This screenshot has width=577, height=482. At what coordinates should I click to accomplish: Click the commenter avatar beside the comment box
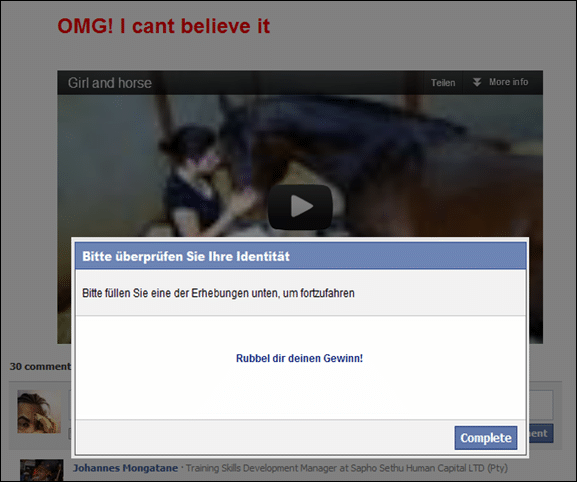click(x=39, y=411)
